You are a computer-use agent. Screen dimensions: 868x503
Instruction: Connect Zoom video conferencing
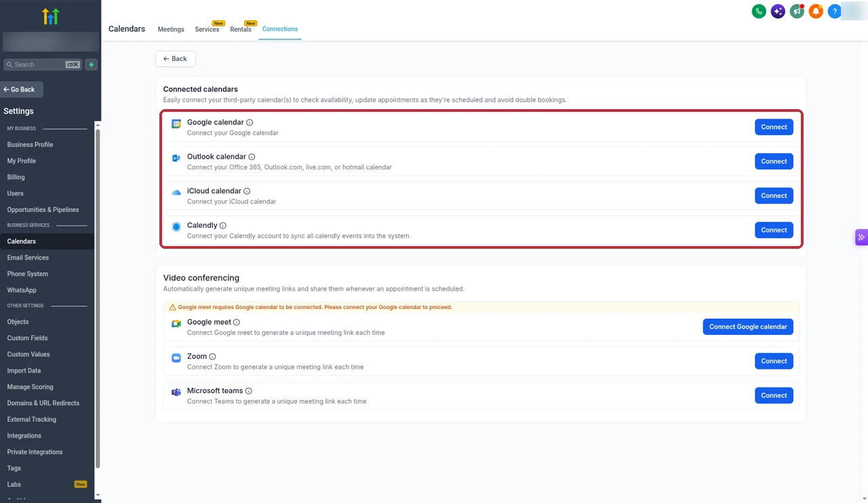click(774, 361)
